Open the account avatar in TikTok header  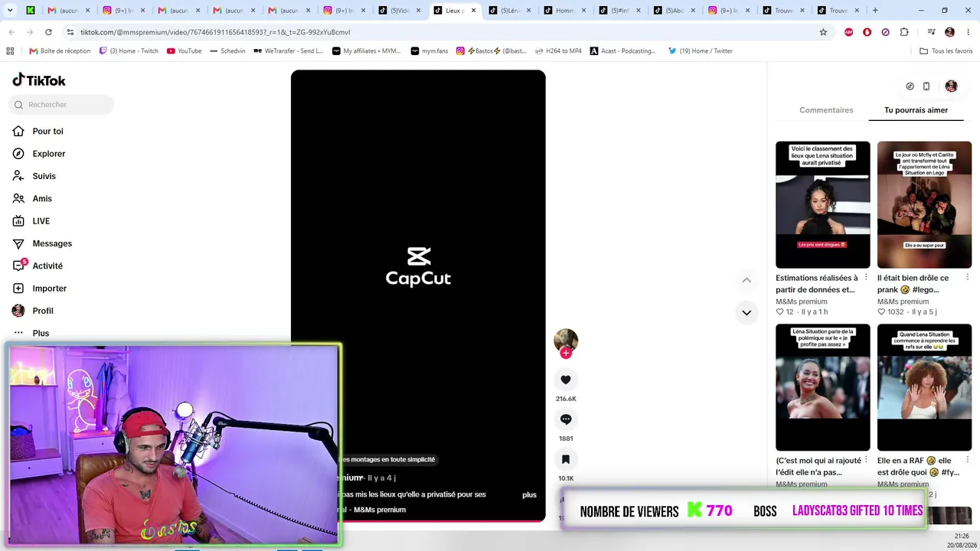(951, 86)
